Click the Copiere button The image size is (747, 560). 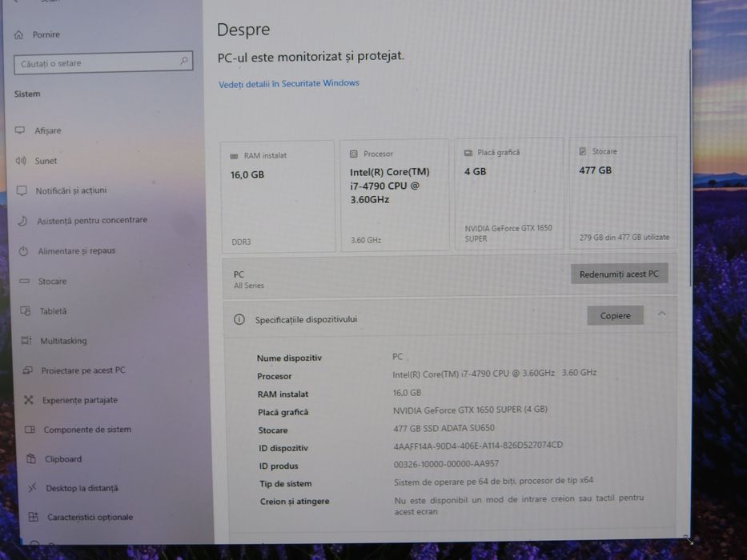[615, 316]
